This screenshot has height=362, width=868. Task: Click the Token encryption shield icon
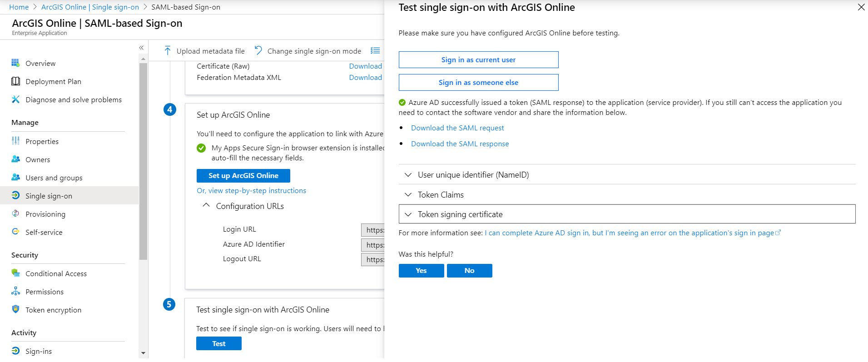15,309
